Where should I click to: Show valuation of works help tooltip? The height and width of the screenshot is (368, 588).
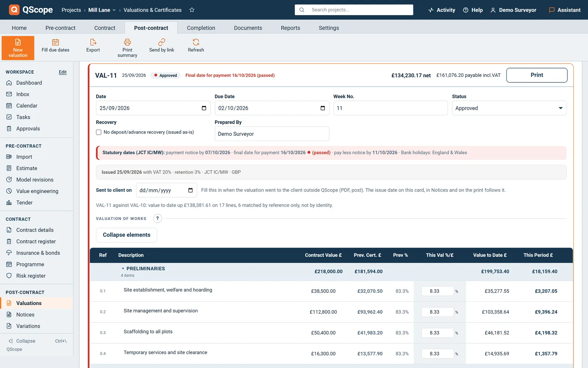[x=157, y=218]
